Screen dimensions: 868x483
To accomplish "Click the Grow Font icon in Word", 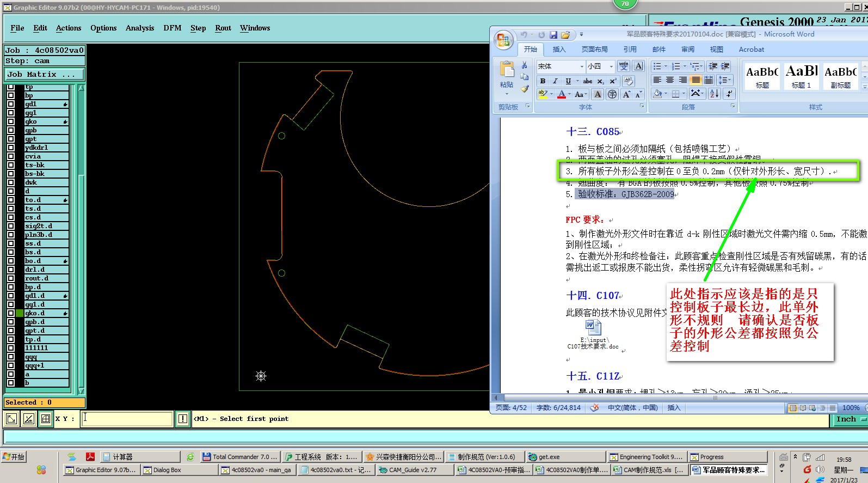I will tap(626, 94).
